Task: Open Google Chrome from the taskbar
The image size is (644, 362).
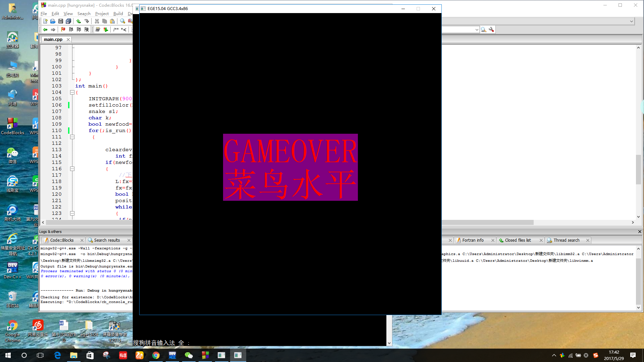Action: [156, 355]
